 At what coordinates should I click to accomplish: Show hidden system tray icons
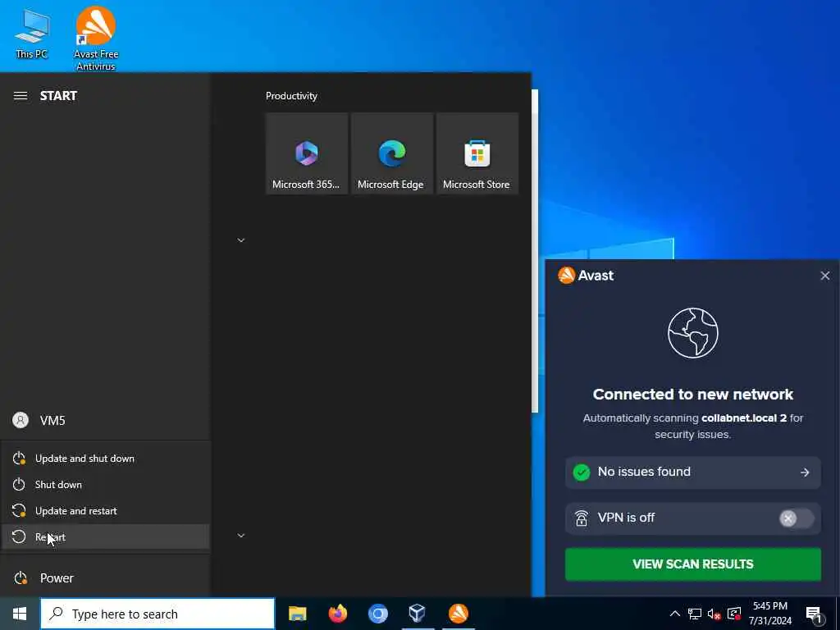pyautogui.click(x=675, y=614)
